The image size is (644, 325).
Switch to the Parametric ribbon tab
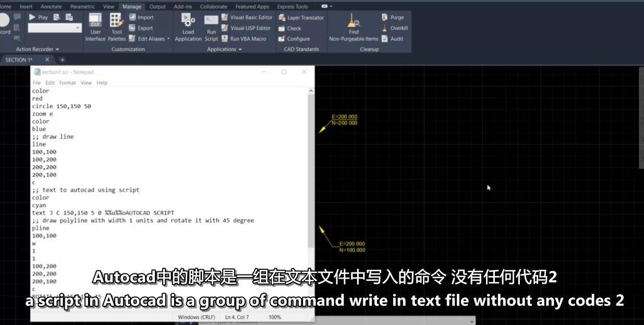pos(82,6)
